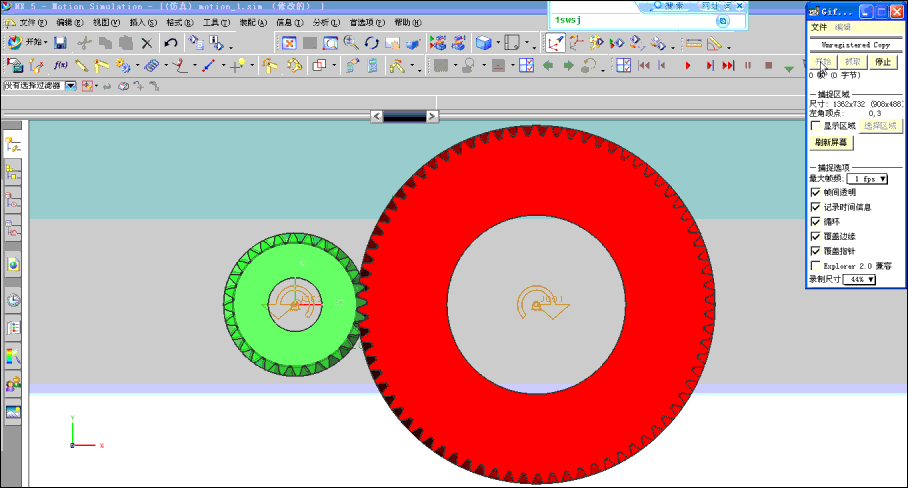Screen dimensions: 908x488
Task: Click the 开始 button in Gif recorder
Action: tap(823, 61)
